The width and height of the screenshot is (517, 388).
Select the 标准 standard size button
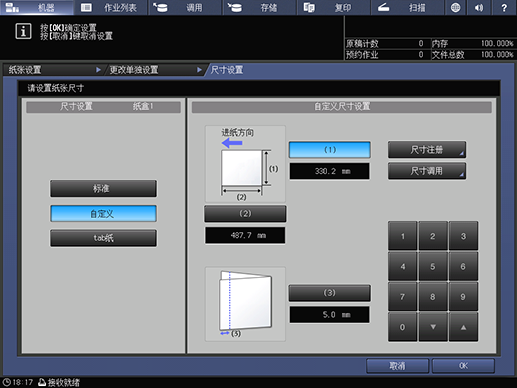[x=103, y=189]
